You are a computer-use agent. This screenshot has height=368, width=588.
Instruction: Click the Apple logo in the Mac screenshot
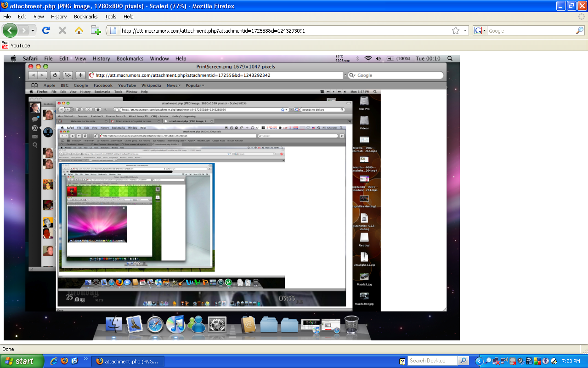pyautogui.click(x=13, y=58)
